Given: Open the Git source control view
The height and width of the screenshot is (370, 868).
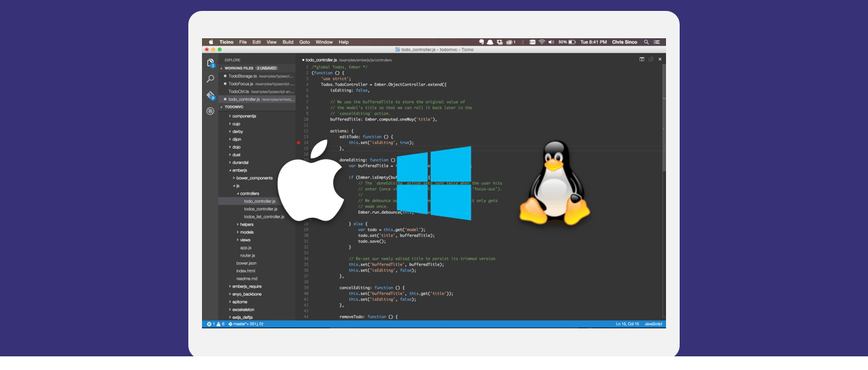Looking at the screenshot, I should (x=210, y=96).
